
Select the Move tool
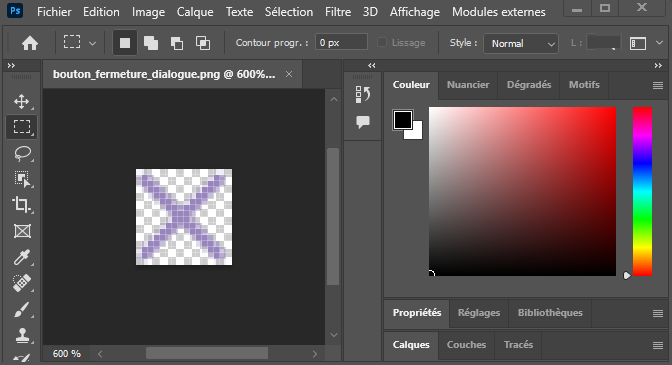tap(21, 102)
